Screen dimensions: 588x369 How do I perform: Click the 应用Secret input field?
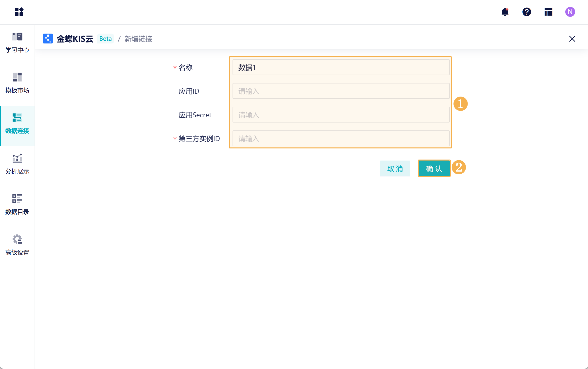[340, 115]
